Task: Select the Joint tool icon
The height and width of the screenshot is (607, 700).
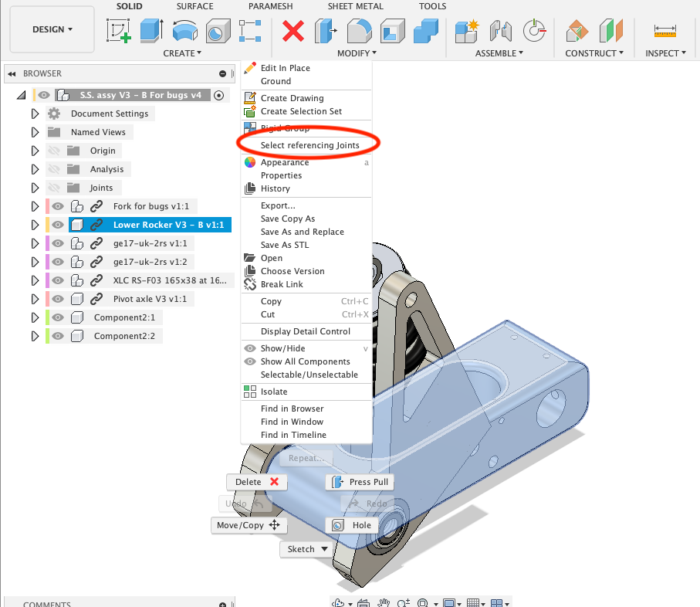Action: click(500, 31)
